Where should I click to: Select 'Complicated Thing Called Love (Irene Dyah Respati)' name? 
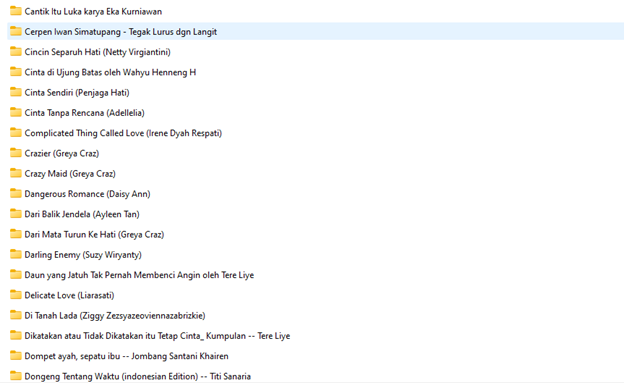click(x=123, y=133)
